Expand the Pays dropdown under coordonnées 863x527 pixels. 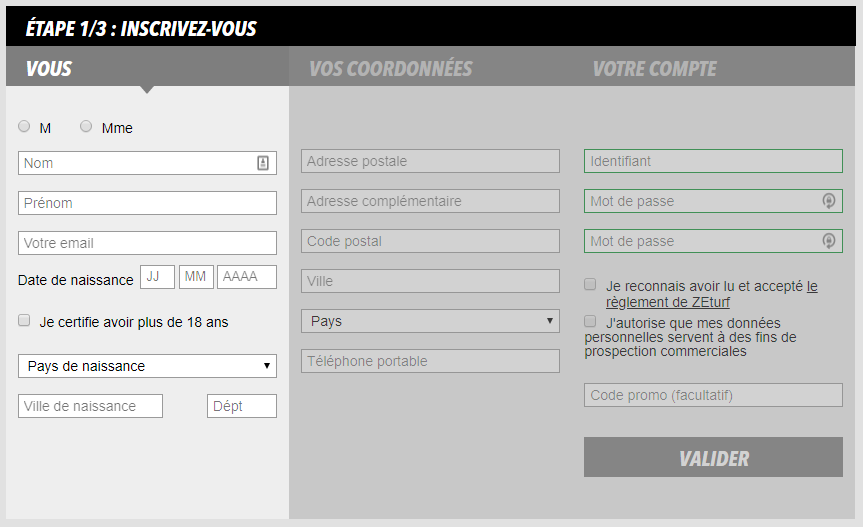point(430,321)
